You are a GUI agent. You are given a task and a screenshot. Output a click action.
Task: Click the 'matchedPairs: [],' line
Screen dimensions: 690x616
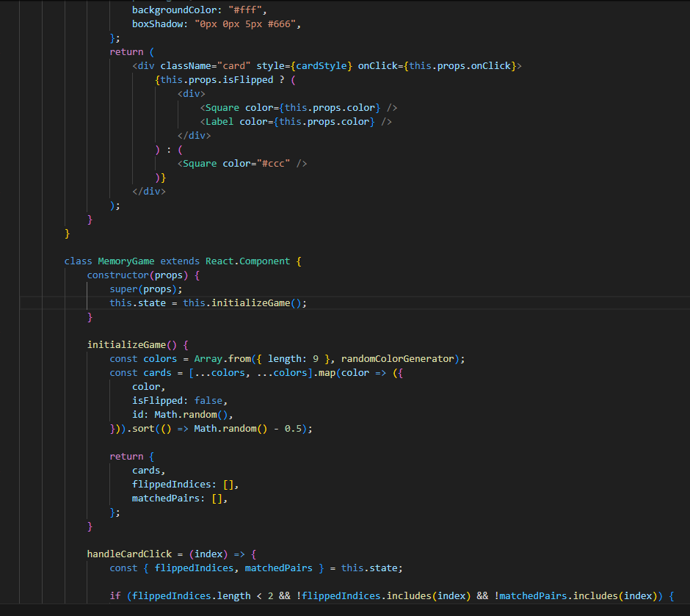tap(180, 499)
